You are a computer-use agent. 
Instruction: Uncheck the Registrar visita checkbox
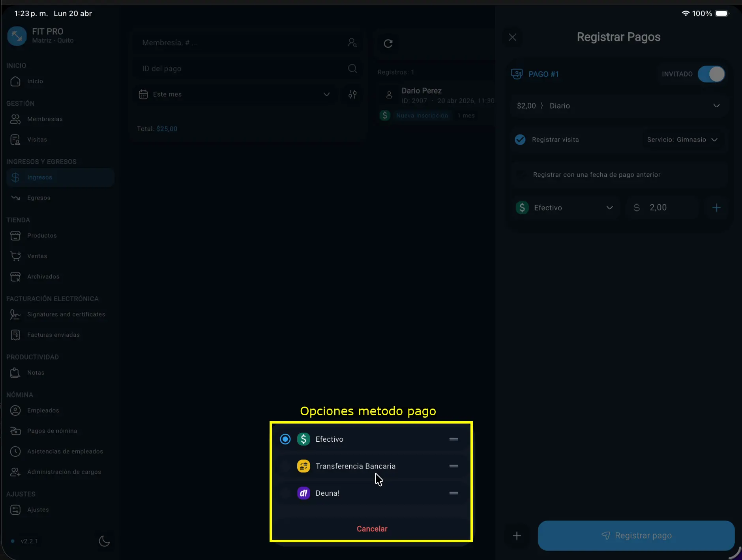tap(520, 140)
